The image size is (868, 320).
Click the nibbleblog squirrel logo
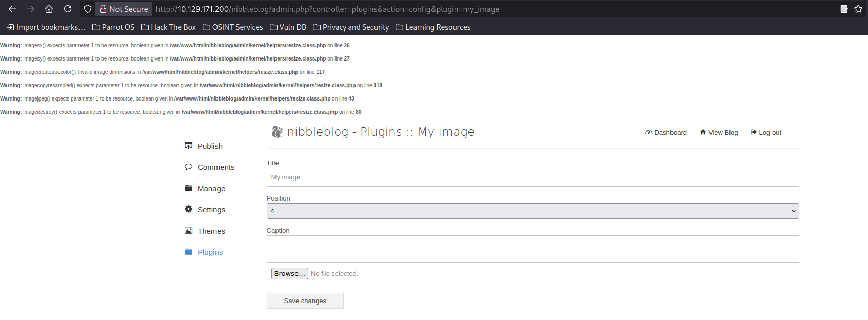pos(277,132)
